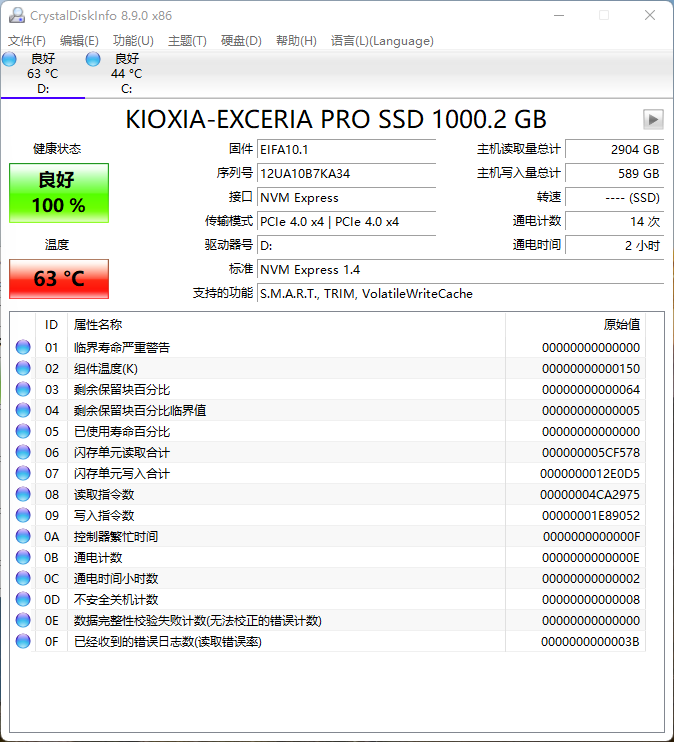Click power on hours value 2 小时
The height and width of the screenshot is (742, 674).
pyautogui.click(x=615, y=246)
